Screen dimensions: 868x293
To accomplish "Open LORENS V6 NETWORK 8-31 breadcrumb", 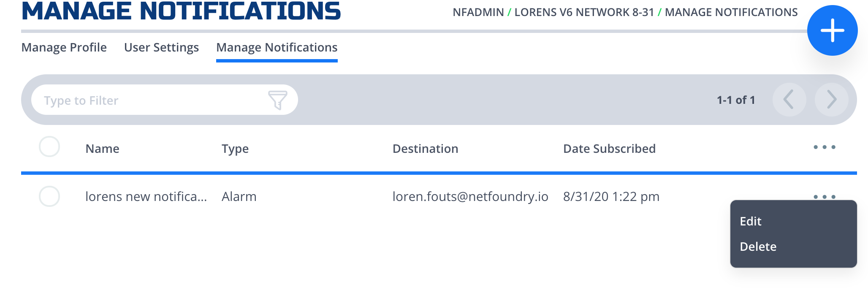I will 584,12.
